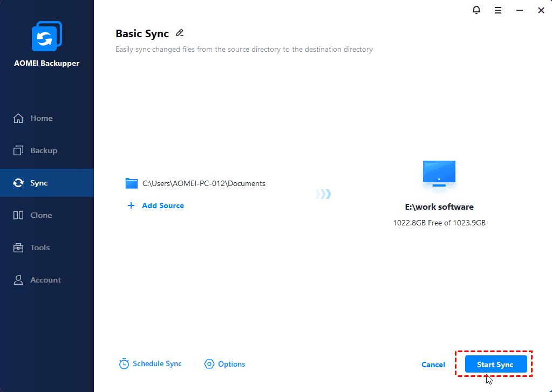Select the destination monitor icon

pyautogui.click(x=439, y=174)
